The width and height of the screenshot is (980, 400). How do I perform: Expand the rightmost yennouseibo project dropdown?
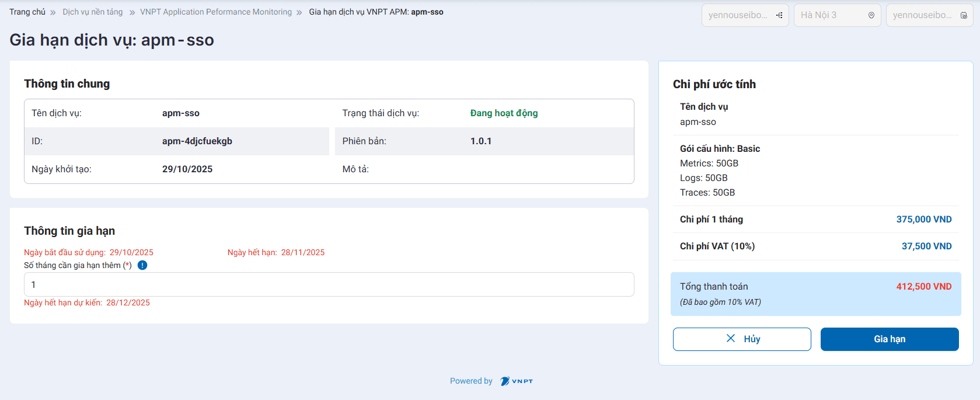click(922, 15)
